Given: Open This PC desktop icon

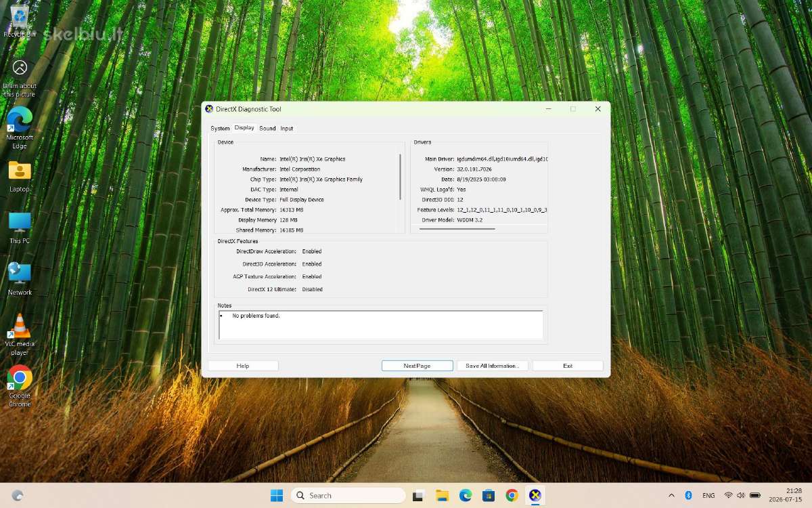Looking at the screenshot, I should click(x=20, y=228).
